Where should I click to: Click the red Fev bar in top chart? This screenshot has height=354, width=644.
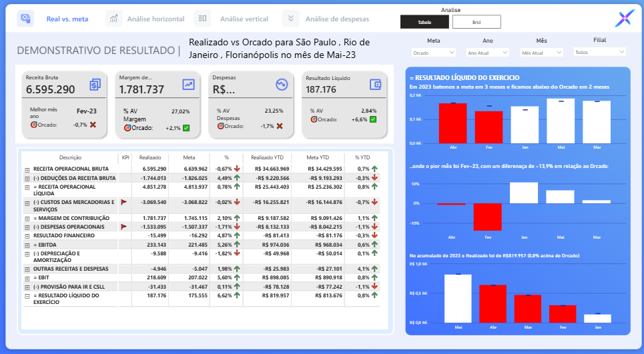(x=489, y=127)
